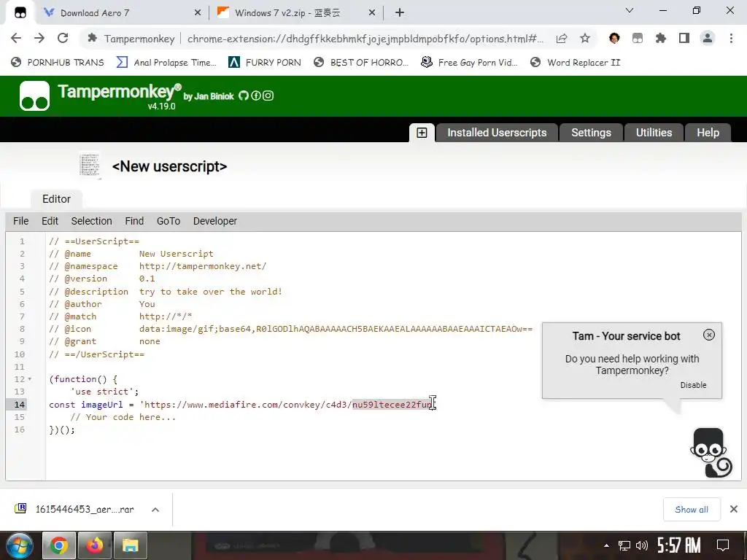Expand the downloaded rar file options chevron
The width and height of the screenshot is (747, 560).
pyautogui.click(x=155, y=510)
